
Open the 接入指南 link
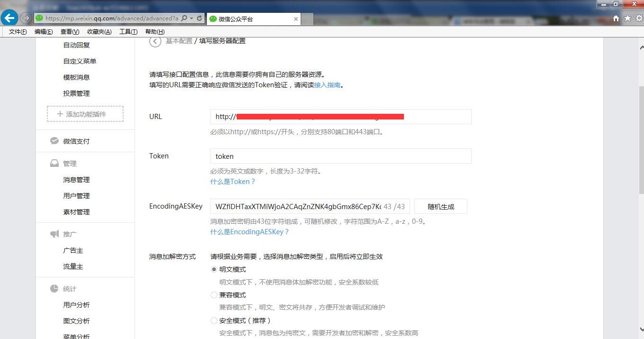tap(327, 85)
